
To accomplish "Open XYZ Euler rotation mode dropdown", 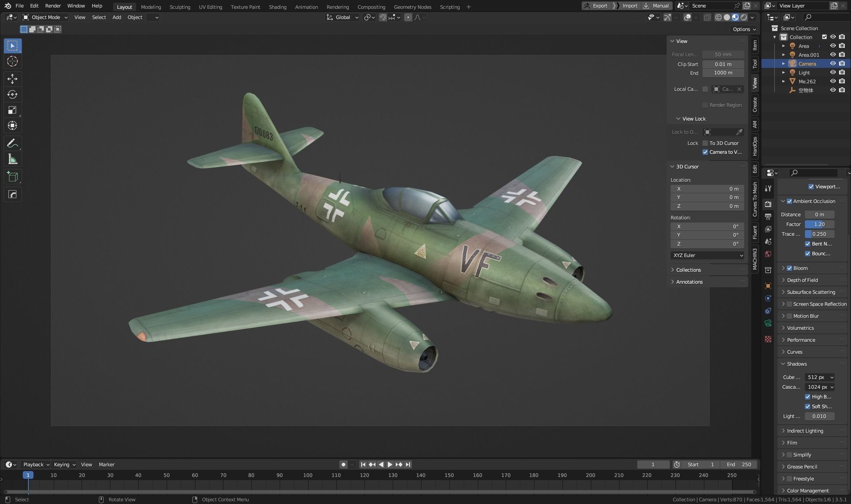I will coord(707,255).
